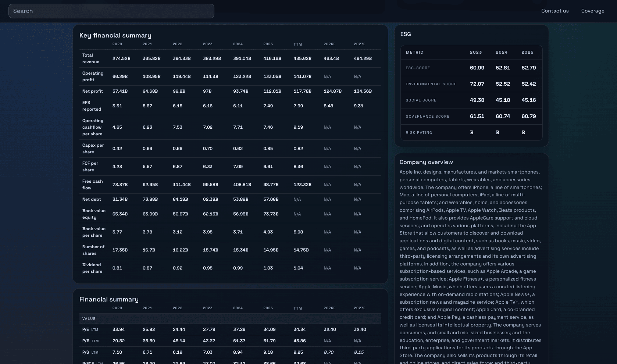Click the Key financial summary heading
The width and height of the screenshot is (617, 364).
(115, 35)
